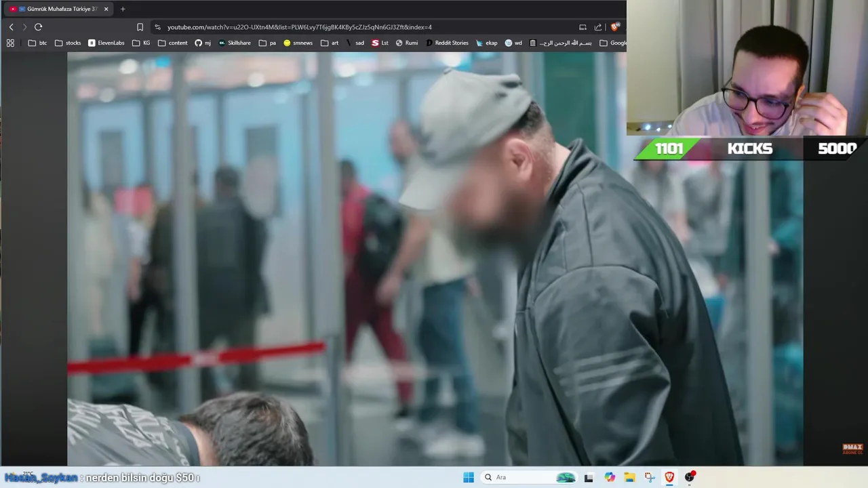Open the ElevenLabs bookmark
The height and width of the screenshot is (488, 868).
tap(106, 43)
